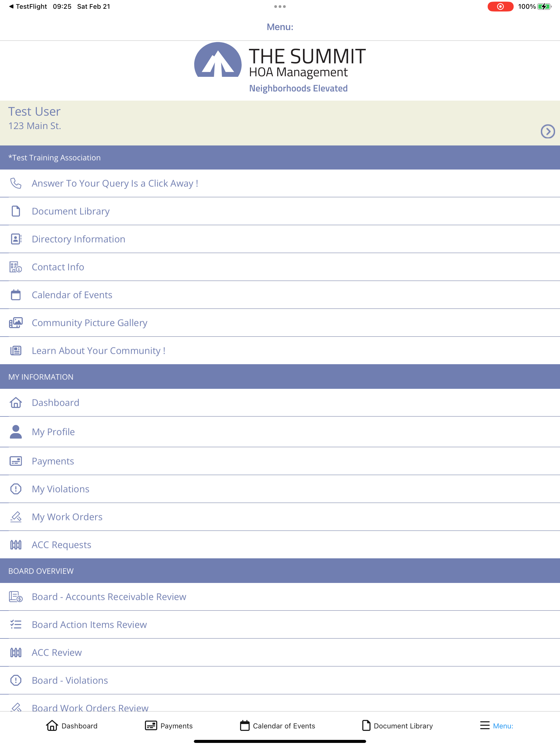Open Directory Information entry
The width and height of the screenshot is (560, 747).
tap(280, 239)
